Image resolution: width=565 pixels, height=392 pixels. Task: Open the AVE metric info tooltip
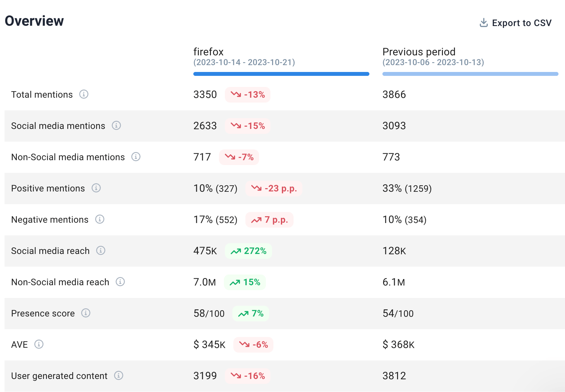tap(39, 344)
